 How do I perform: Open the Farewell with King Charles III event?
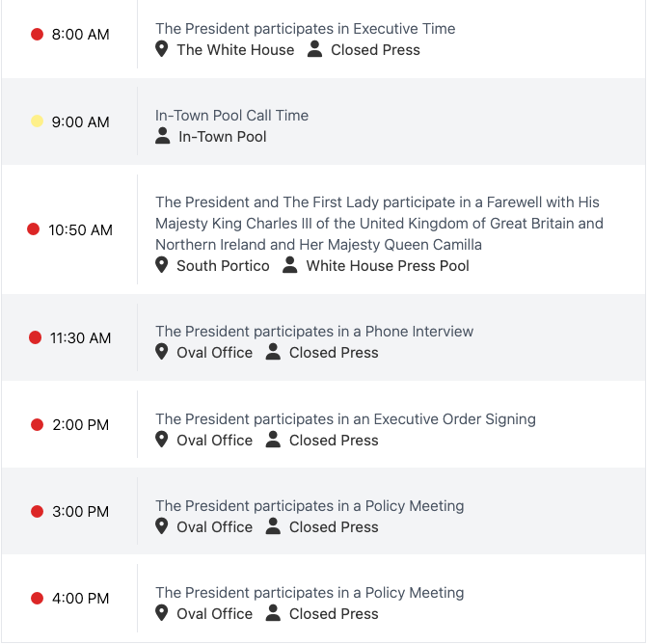point(378,223)
